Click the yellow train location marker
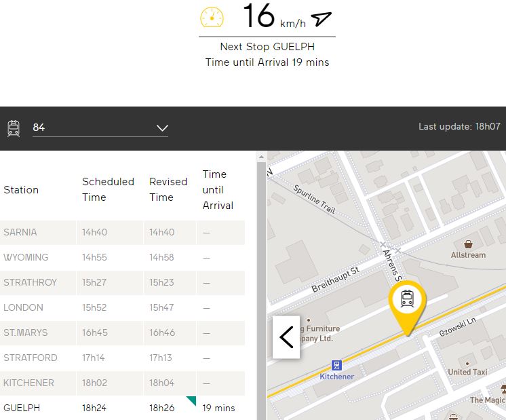The width and height of the screenshot is (506, 420). pos(407,301)
